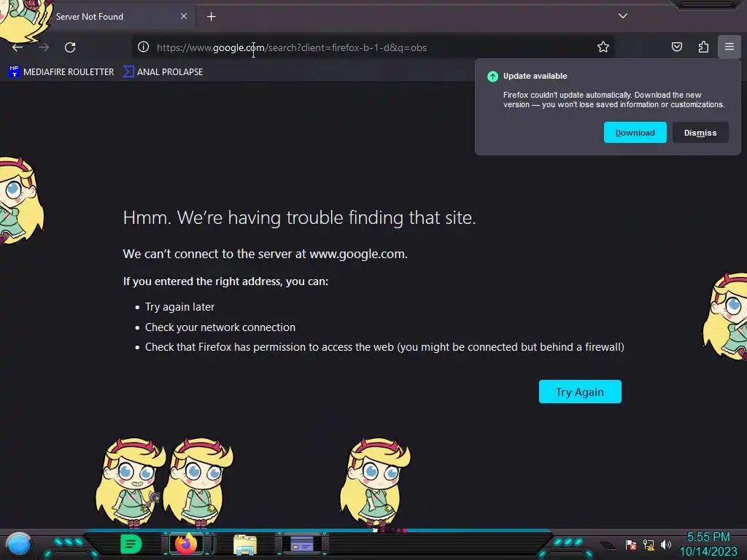Close the Server Not Found tab

(184, 16)
